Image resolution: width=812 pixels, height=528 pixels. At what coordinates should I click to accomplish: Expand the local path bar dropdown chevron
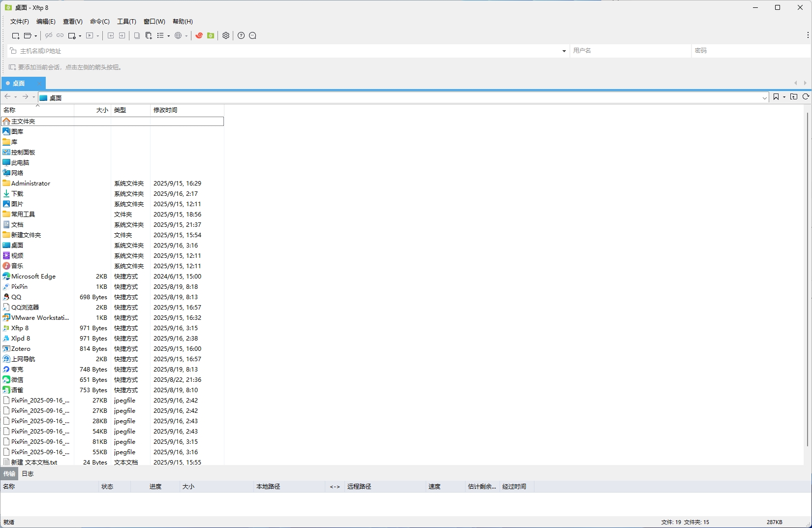[764, 98]
